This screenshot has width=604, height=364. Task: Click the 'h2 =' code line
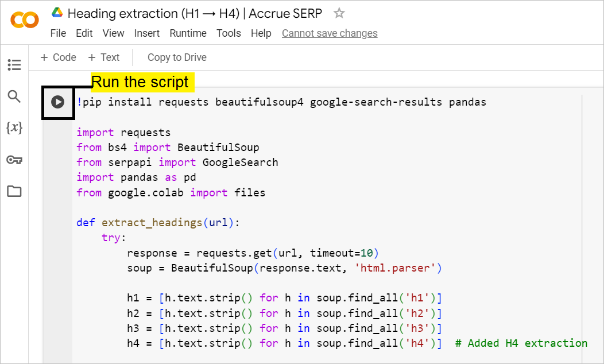pyautogui.click(x=284, y=313)
